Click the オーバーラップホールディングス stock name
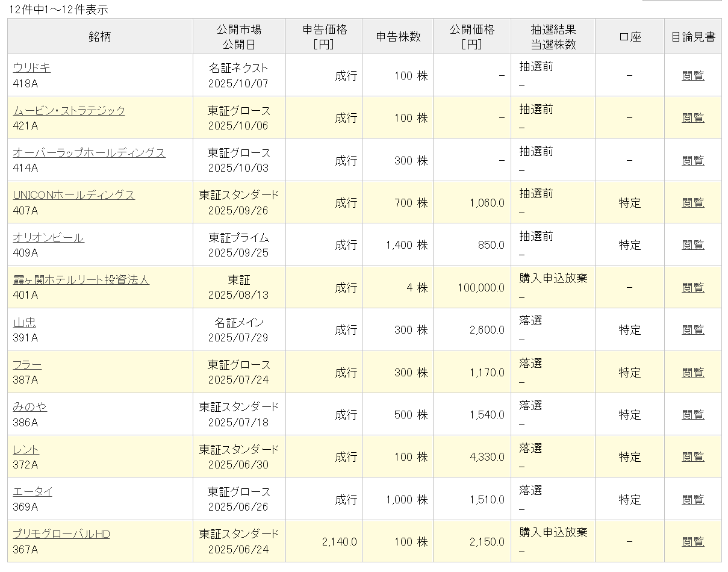 89,153
